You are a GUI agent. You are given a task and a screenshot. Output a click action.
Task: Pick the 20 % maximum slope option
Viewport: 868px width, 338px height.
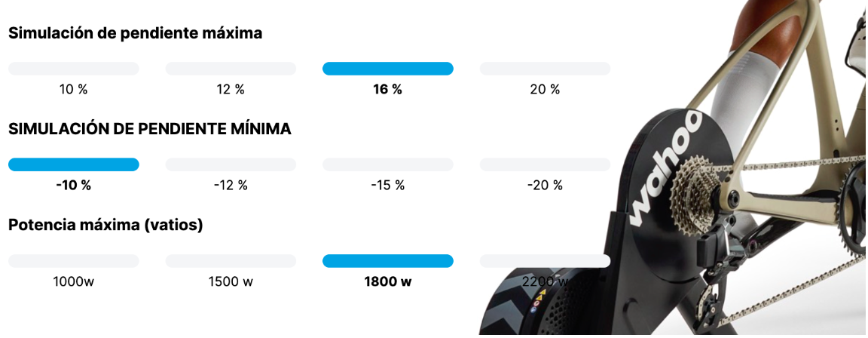pyautogui.click(x=545, y=69)
